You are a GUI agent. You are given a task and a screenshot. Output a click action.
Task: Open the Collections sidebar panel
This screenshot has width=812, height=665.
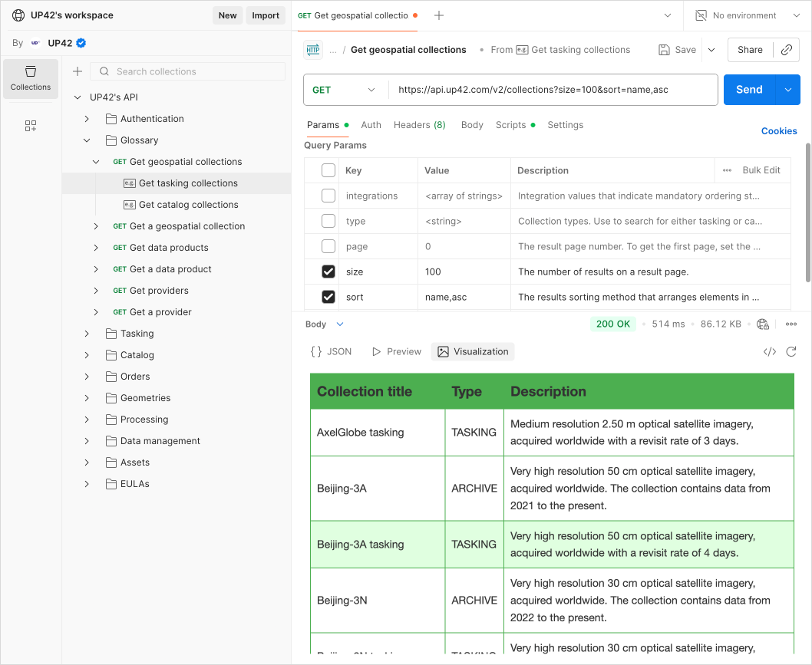(x=31, y=79)
